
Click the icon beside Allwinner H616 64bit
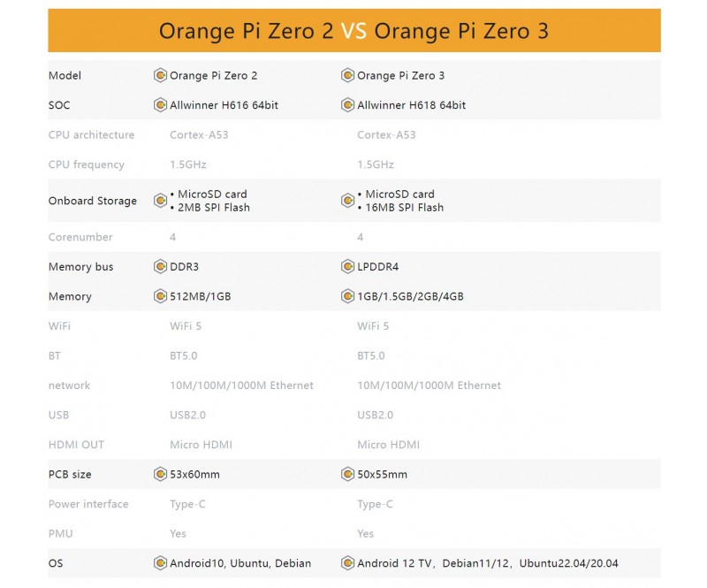point(160,105)
